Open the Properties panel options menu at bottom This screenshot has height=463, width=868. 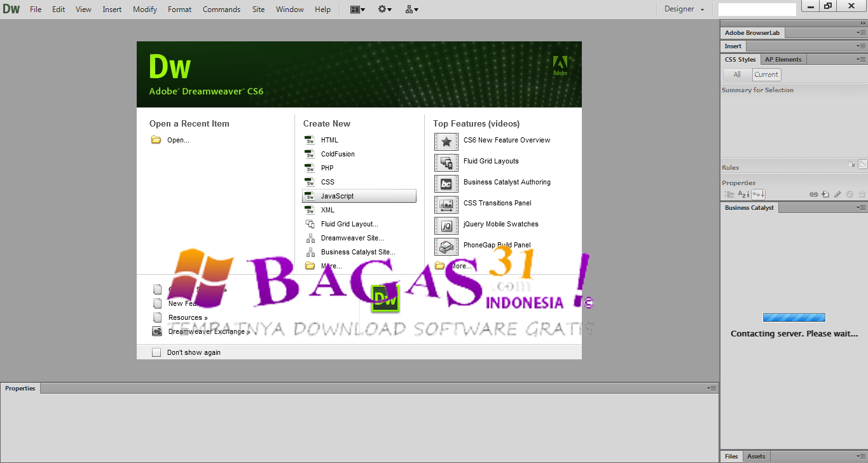click(712, 388)
